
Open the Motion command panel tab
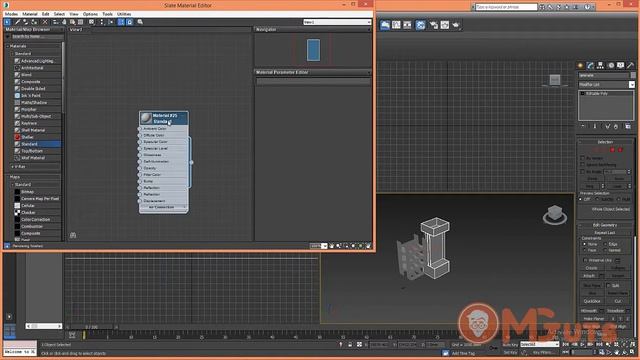point(611,65)
